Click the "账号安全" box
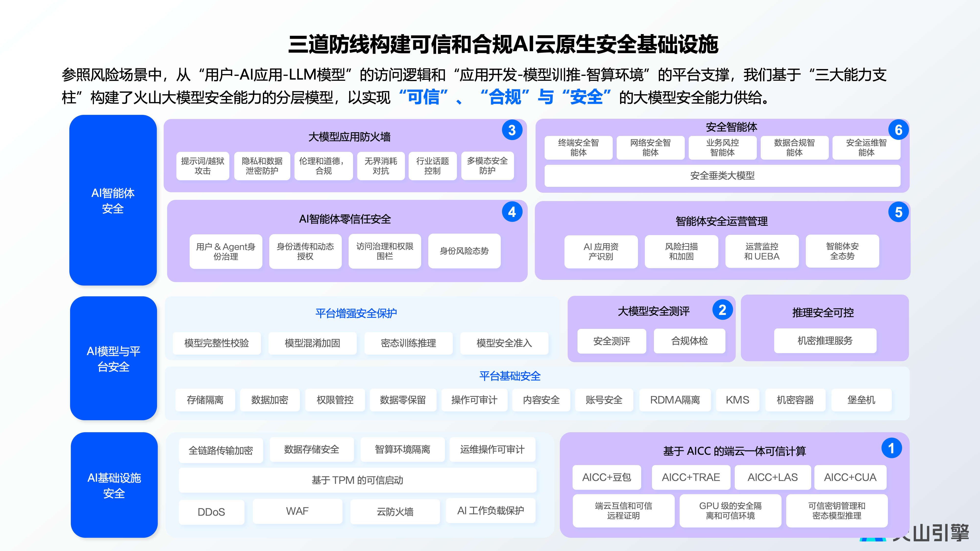 [x=604, y=400]
